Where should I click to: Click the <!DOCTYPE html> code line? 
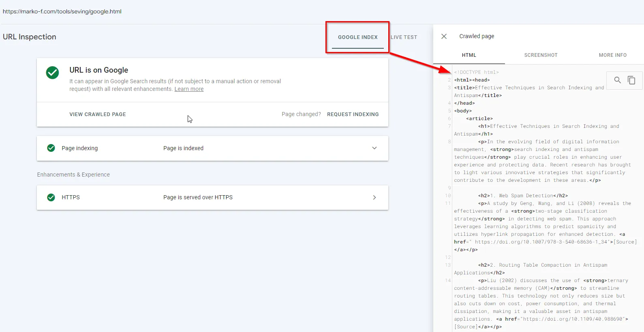(476, 72)
